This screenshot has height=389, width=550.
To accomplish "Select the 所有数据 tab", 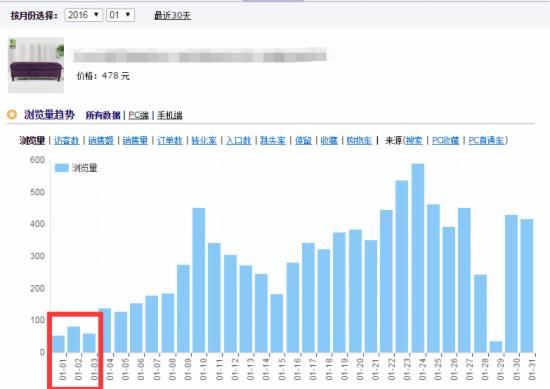I will pyautogui.click(x=103, y=115).
